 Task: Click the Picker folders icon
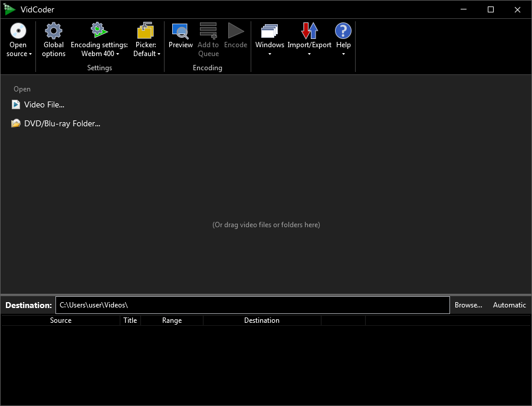[x=146, y=30]
